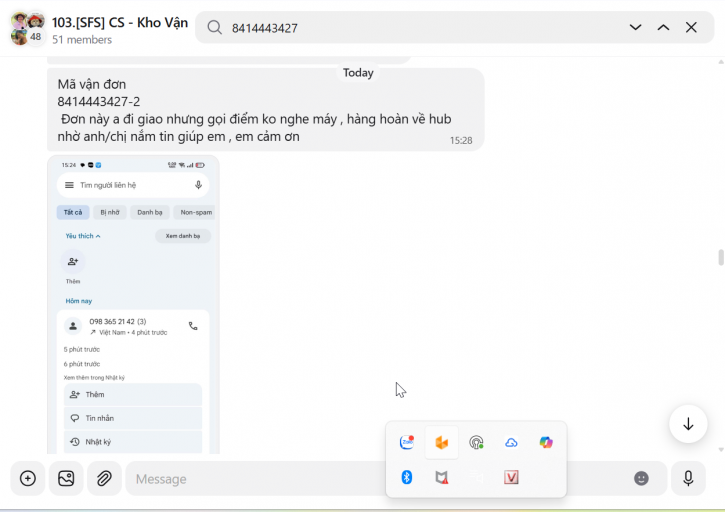
Task: Open the Bluetooth tray icon
Action: [x=407, y=477]
